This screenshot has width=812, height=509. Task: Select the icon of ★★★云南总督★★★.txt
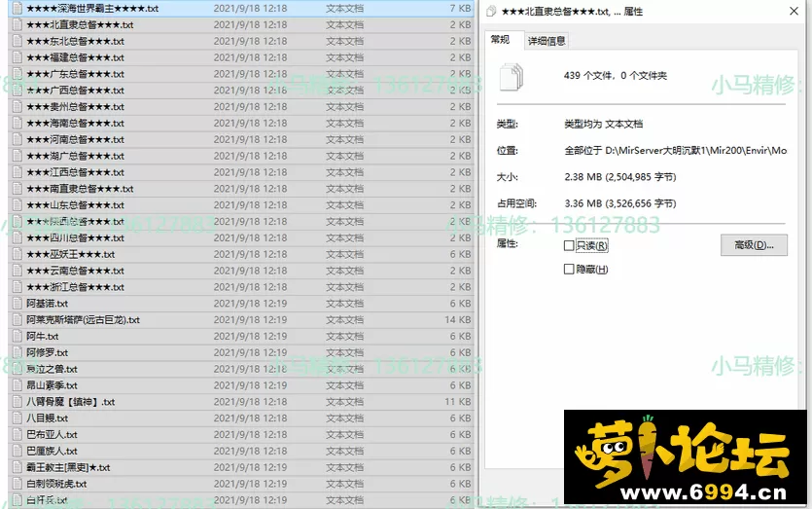tap(18, 271)
